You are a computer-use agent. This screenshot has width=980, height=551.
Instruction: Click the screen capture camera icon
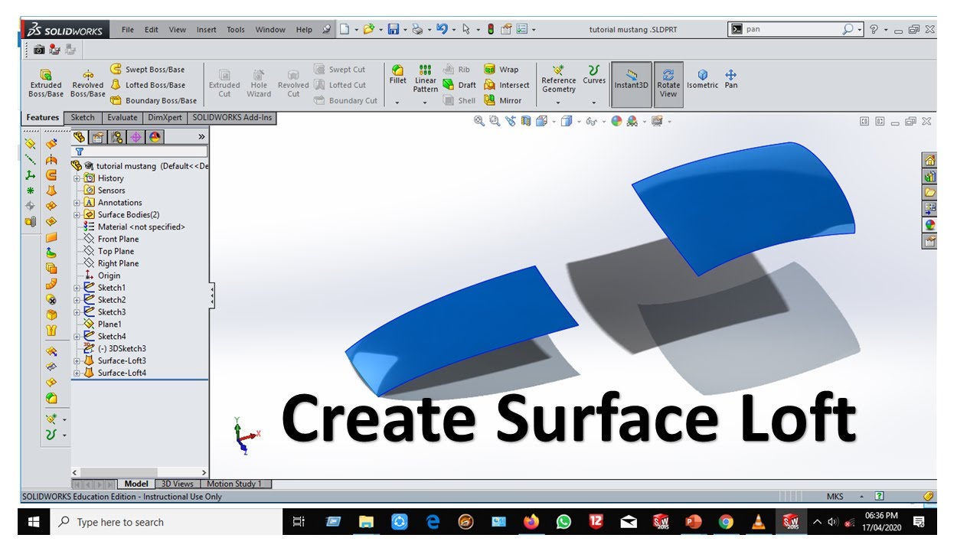39,50
